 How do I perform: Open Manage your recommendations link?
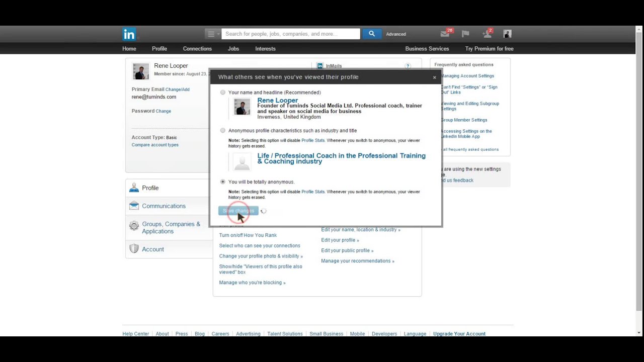[358, 261]
